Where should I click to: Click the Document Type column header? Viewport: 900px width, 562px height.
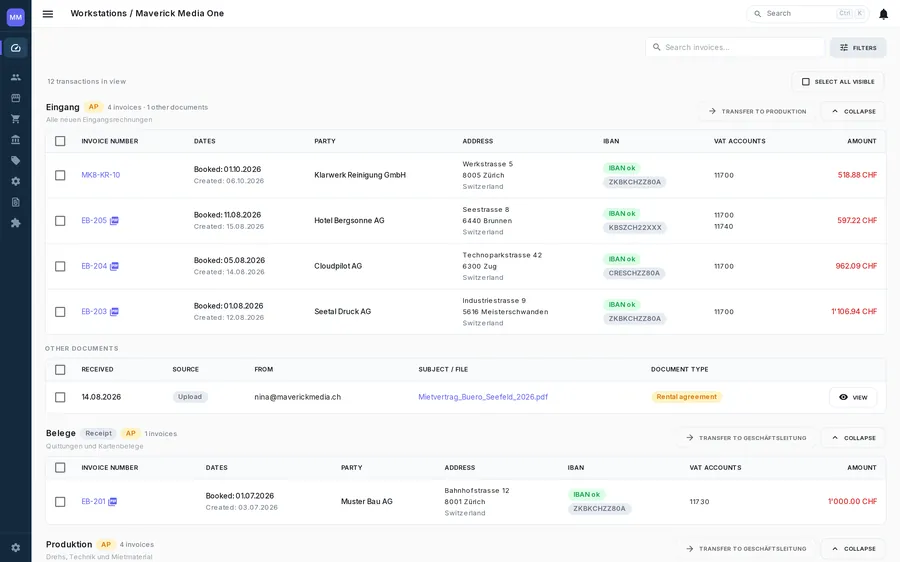point(680,370)
